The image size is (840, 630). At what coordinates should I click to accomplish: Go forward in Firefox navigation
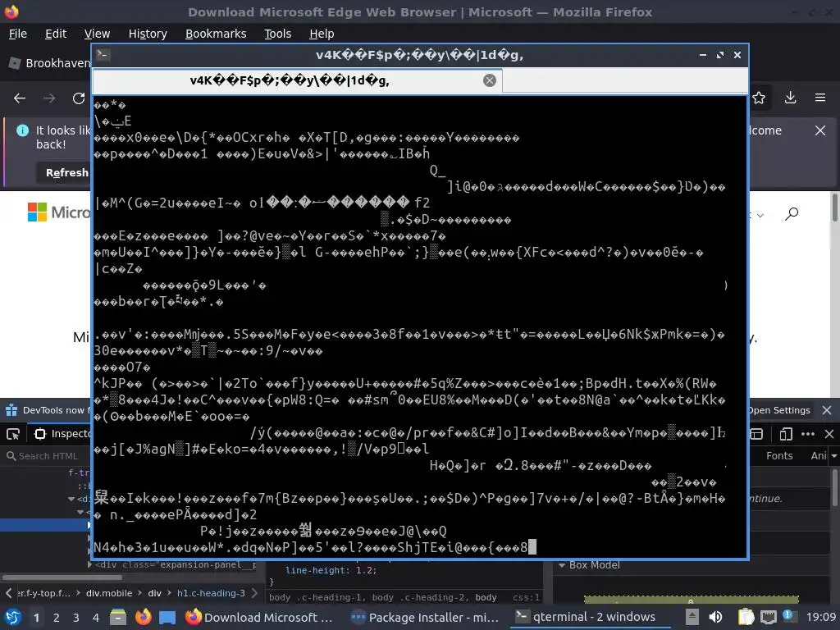(x=49, y=98)
